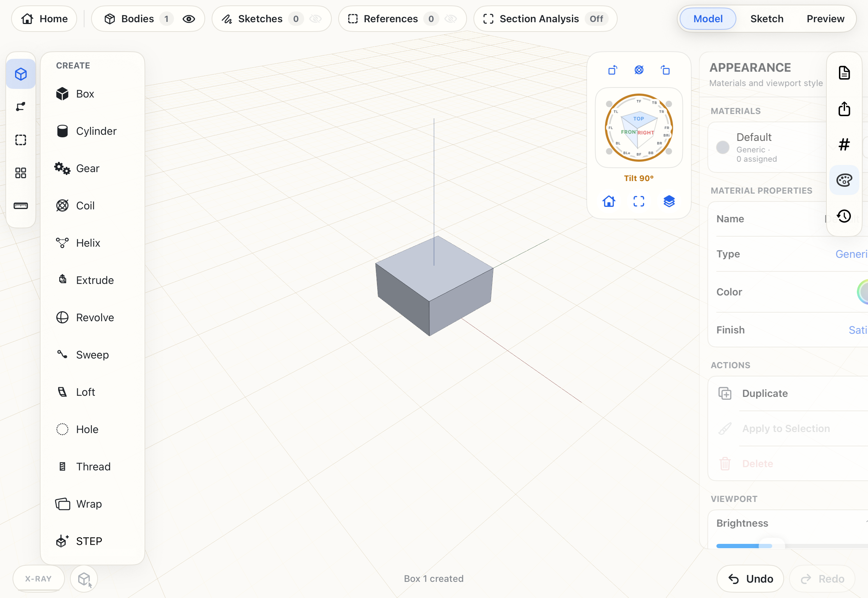Toggle the body selection cube button
The width and height of the screenshot is (868, 598).
tap(84, 579)
